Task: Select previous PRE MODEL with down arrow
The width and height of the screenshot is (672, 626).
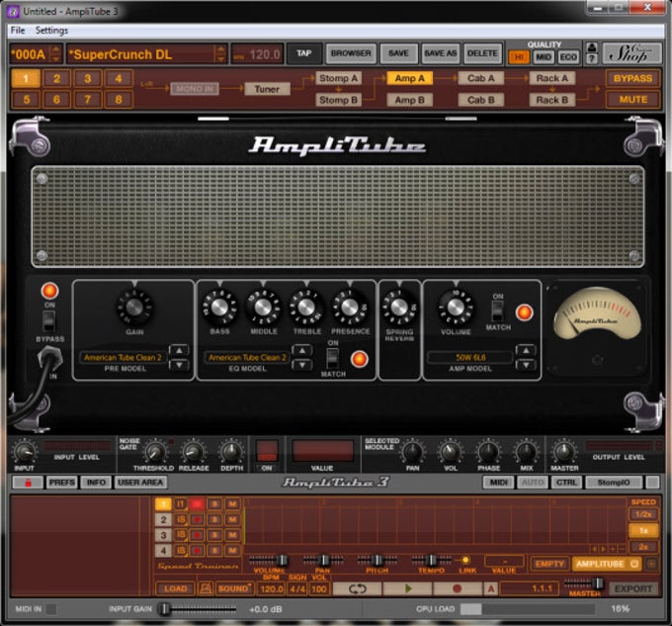Action: (x=179, y=365)
